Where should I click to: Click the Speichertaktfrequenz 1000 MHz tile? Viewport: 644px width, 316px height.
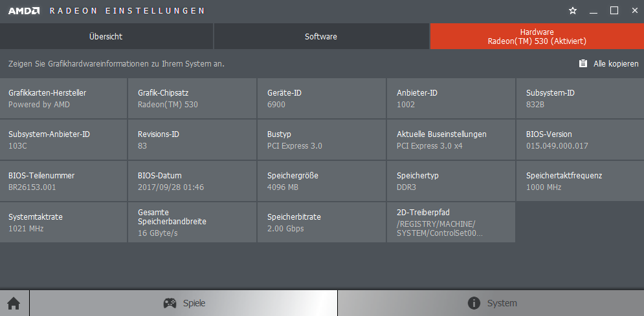pos(580,181)
